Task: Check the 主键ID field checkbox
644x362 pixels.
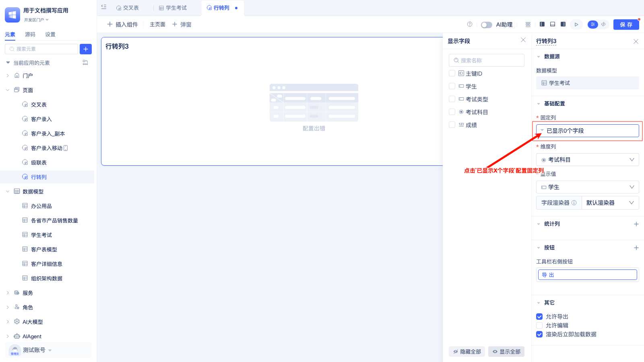Action: click(x=452, y=73)
